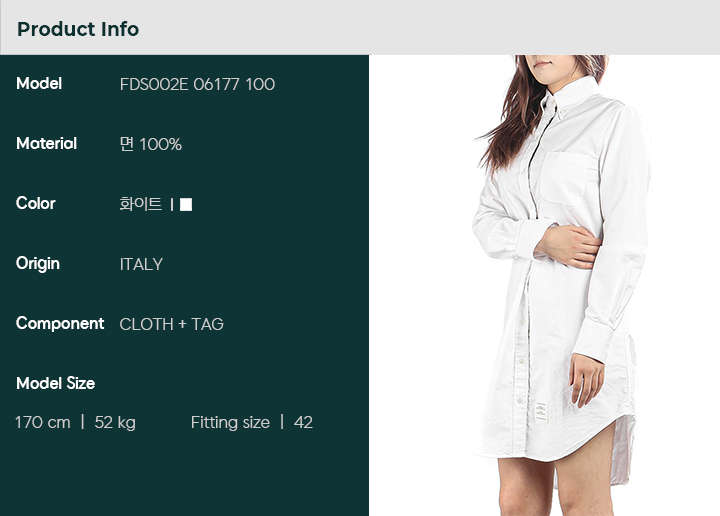The height and width of the screenshot is (516, 720).
Task: Click the Product Info heading
Action: tap(78, 29)
